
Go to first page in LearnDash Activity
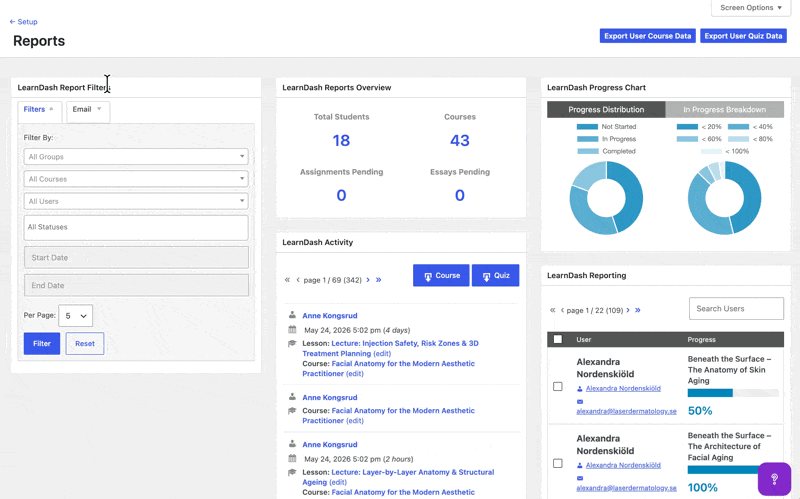(x=287, y=280)
